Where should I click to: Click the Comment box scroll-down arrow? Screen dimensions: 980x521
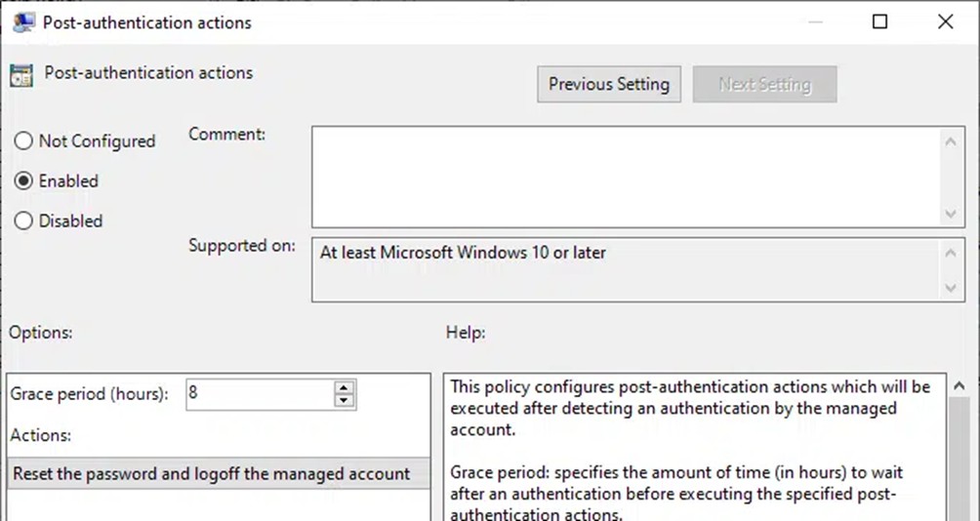(x=951, y=214)
